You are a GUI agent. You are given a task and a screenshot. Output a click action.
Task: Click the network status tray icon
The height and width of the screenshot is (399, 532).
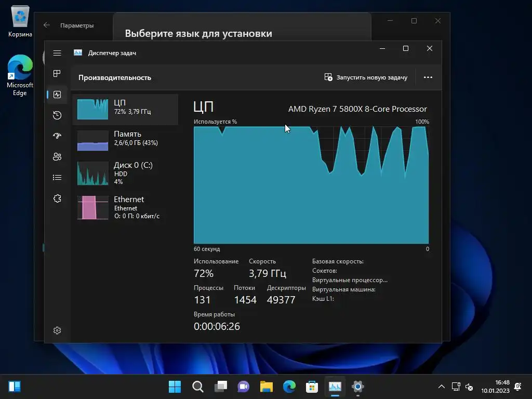coord(456,387)
